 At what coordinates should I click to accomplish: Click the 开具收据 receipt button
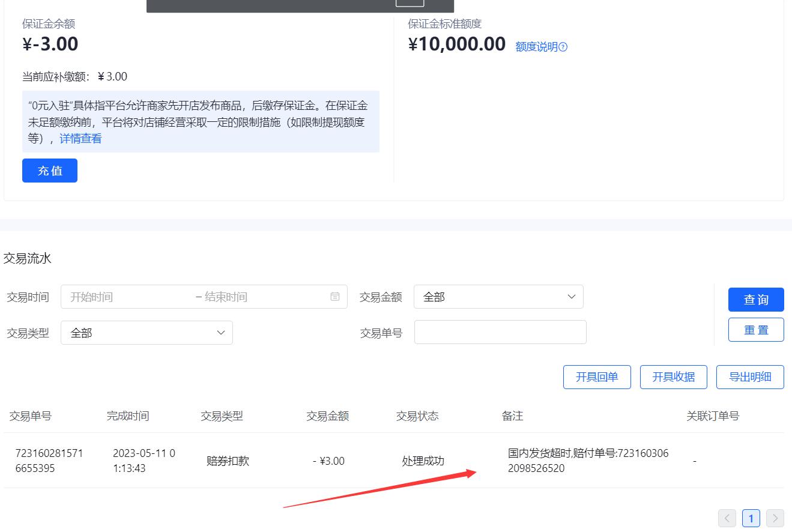coord(673,376)
